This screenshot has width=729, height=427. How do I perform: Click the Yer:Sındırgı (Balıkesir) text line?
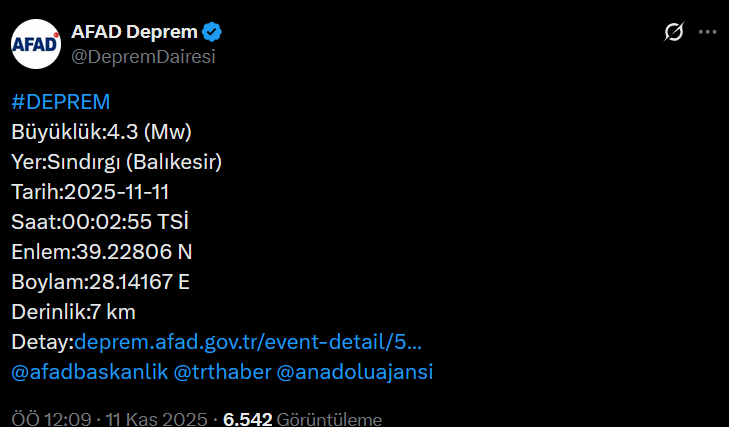pos(116,162)
